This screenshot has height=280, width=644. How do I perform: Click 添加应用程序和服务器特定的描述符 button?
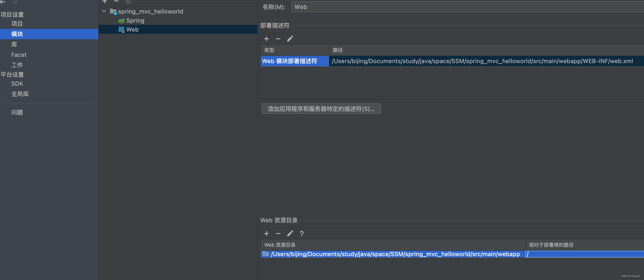[321, 109]
